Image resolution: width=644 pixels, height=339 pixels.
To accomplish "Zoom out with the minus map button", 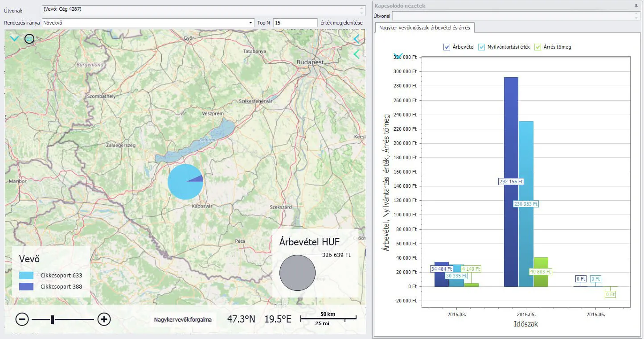I will [x=22, y=319].
